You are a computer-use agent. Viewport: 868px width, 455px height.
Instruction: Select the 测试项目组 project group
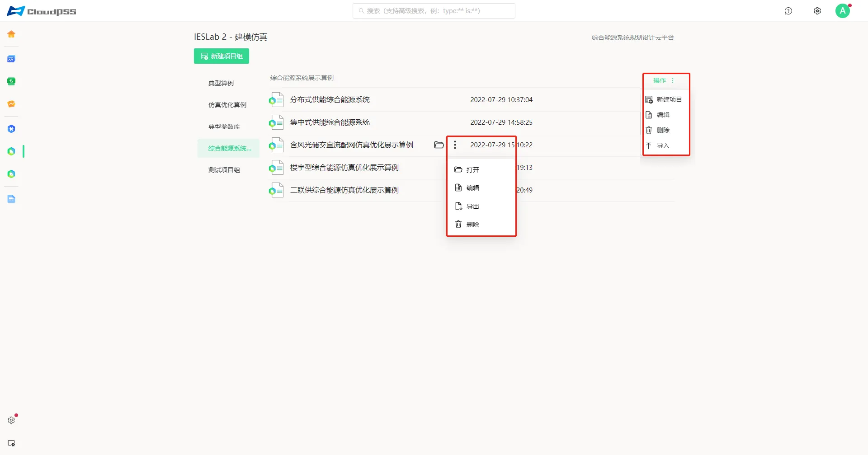coord(228,170)
